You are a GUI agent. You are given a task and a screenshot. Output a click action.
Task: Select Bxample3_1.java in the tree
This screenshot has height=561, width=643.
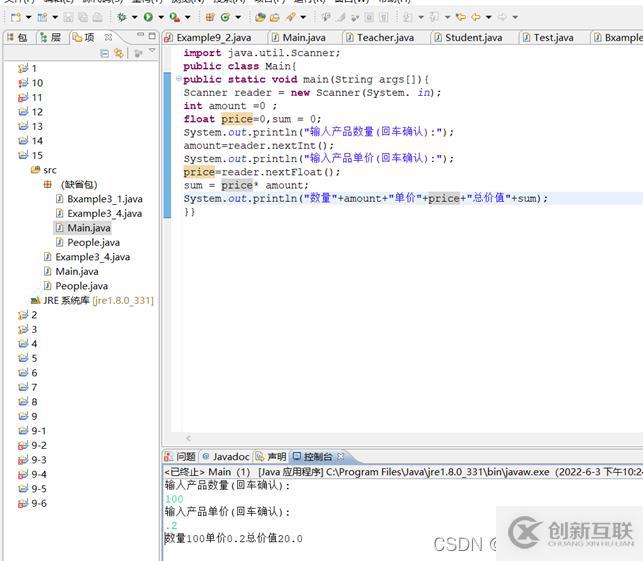(99, 199)
